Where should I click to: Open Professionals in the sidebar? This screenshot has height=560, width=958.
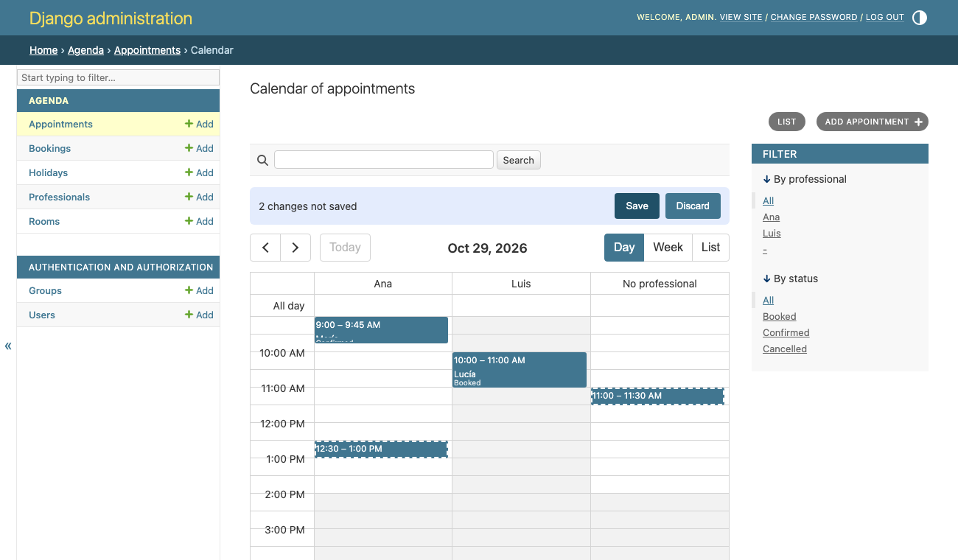(x=59, y=197)
